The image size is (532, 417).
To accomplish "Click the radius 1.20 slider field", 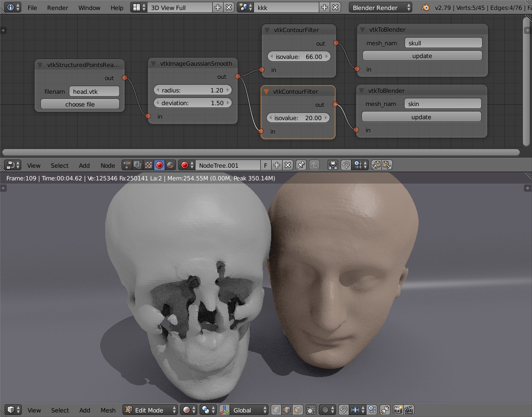I will point(193,90).
